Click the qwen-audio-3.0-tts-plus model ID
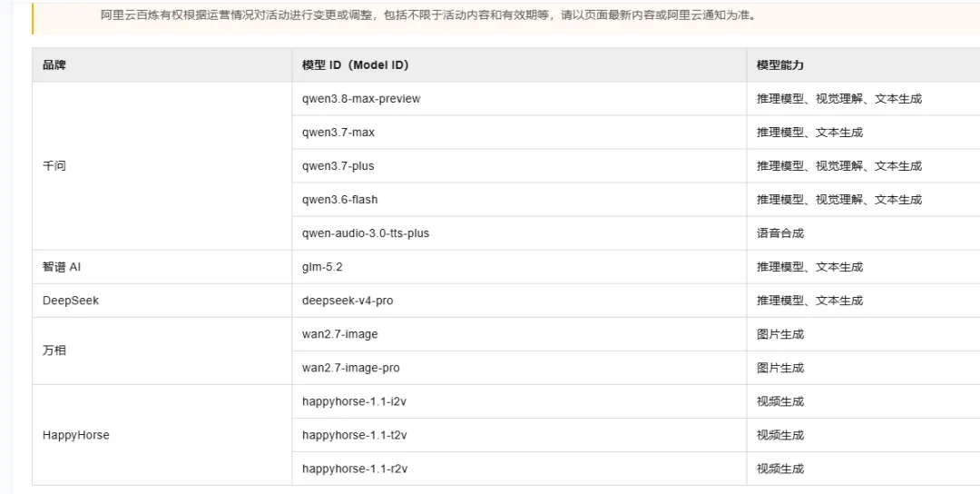 (x=366, y=233)
